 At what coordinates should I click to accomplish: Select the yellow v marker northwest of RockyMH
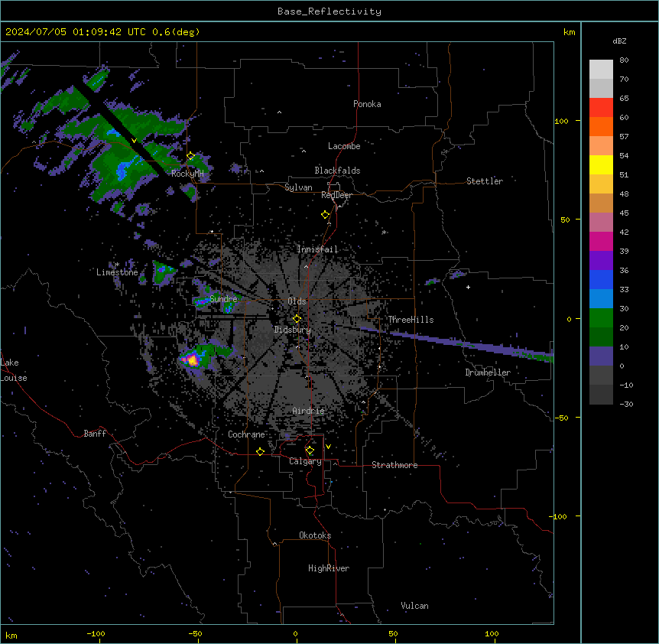click(x=134, y=141)
